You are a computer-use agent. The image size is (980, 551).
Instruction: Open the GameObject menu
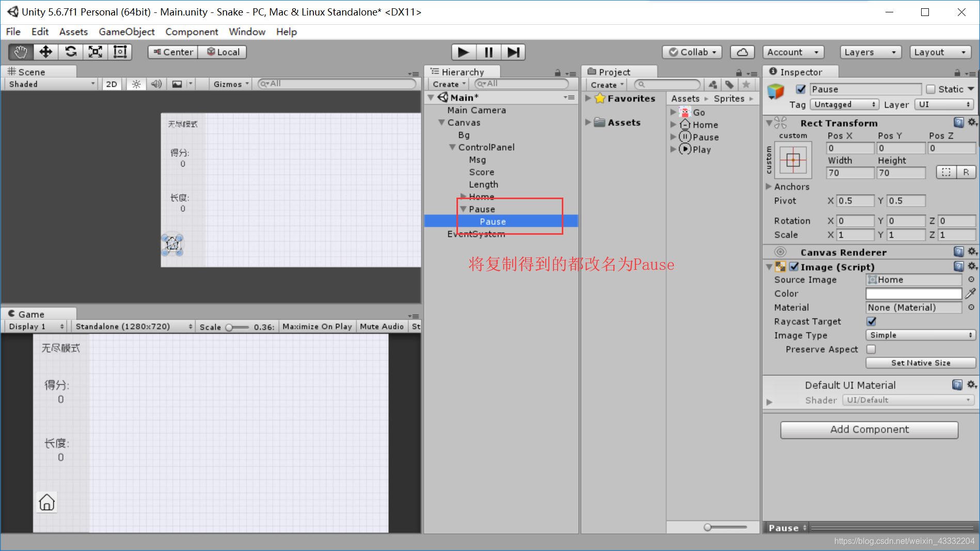pos(127,32)
